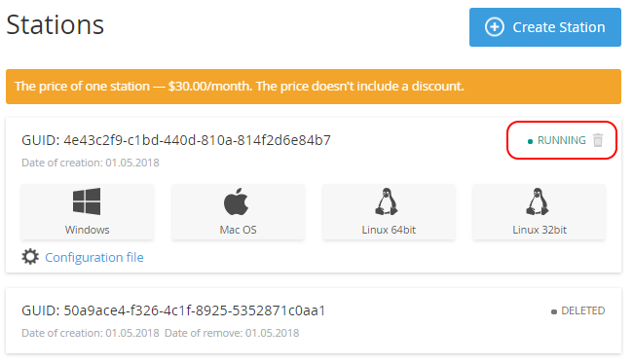This screenshot has width=633, height=364.
Task: Click the plus circle icon in Create Station
Action: (x=495, y=27)
